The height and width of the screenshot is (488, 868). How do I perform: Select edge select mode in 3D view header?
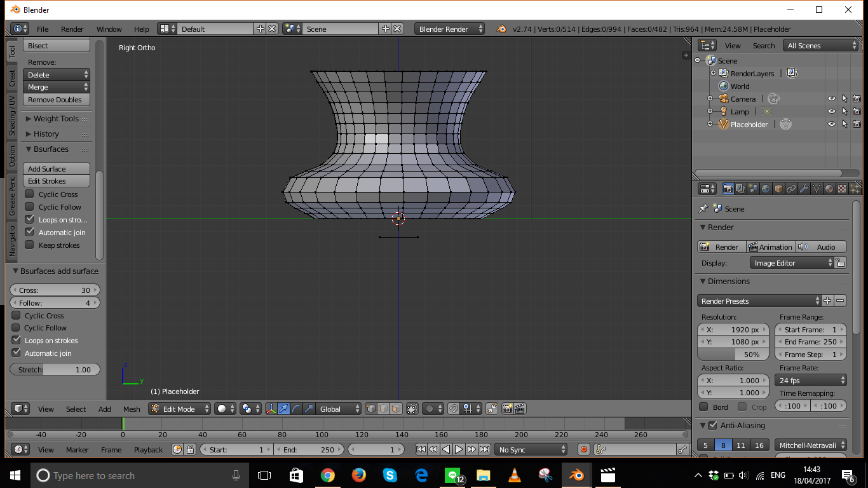(x=383, y=409)
